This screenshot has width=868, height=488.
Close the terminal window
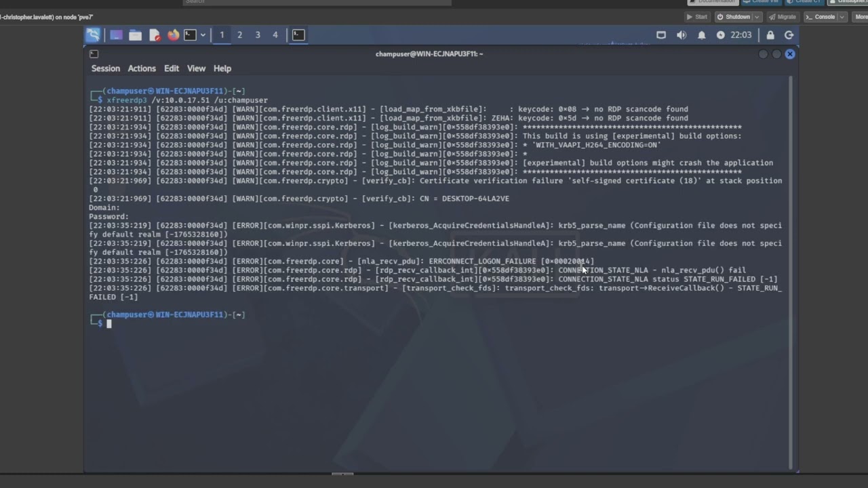coord(790,54)
